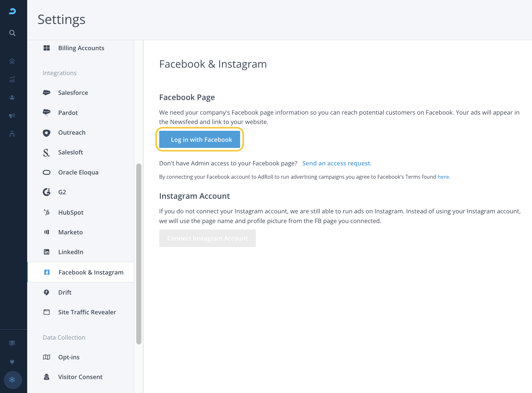The height and width of the screenshot is (393, 532).
Task: Open the plug integrations icon
Action: tap(12, 362)
